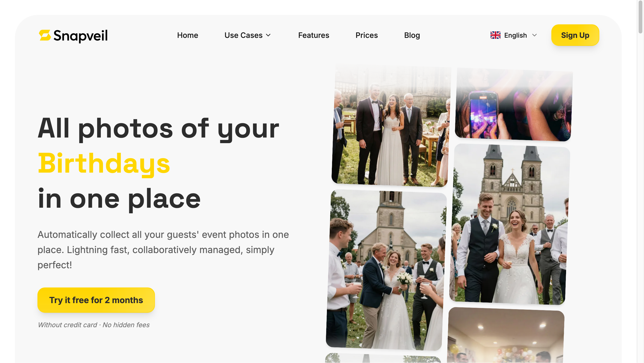Open the wedding trio photo by stone building
This screenshot has width=644, height=363.
pos(391,126)
